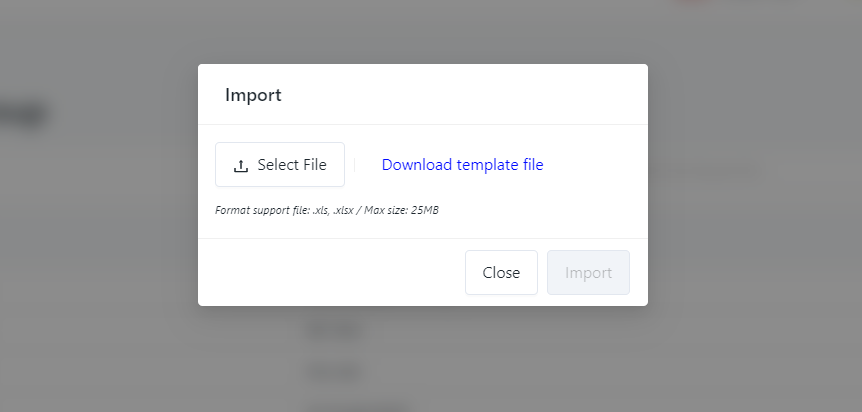862x412 pixels.
Task: Open the Download template file link
Action: 462,165
